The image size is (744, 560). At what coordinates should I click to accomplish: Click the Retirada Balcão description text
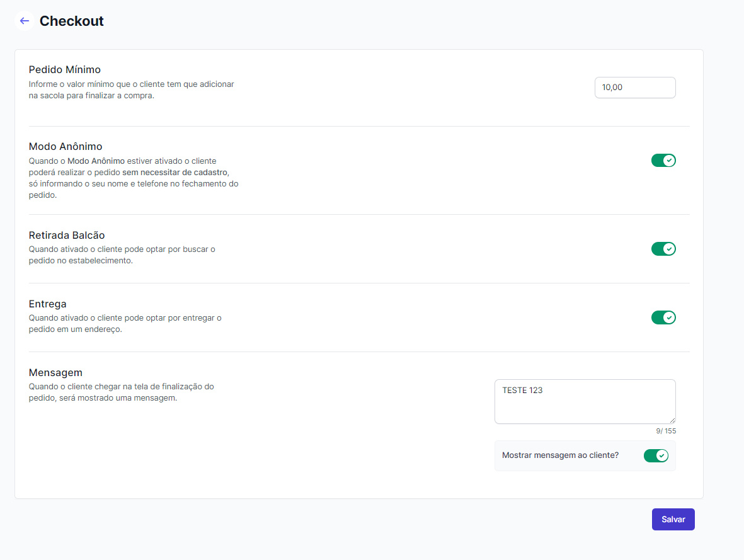click(x=122, y=255)
